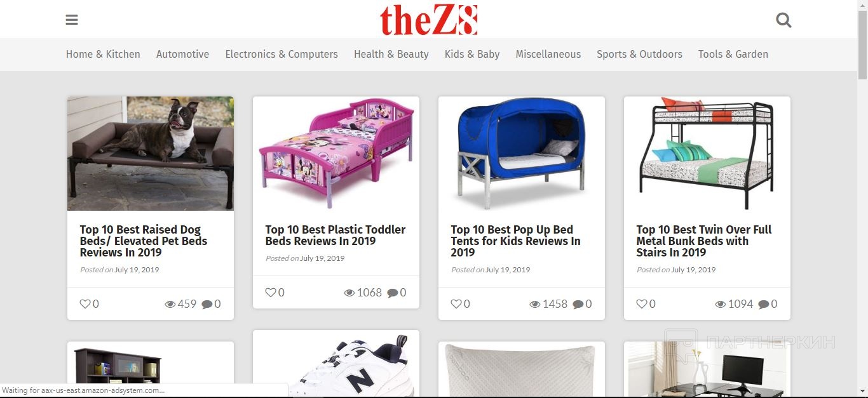Open Top 10 Best Plastic Toddler Beds article

point(336,235)
